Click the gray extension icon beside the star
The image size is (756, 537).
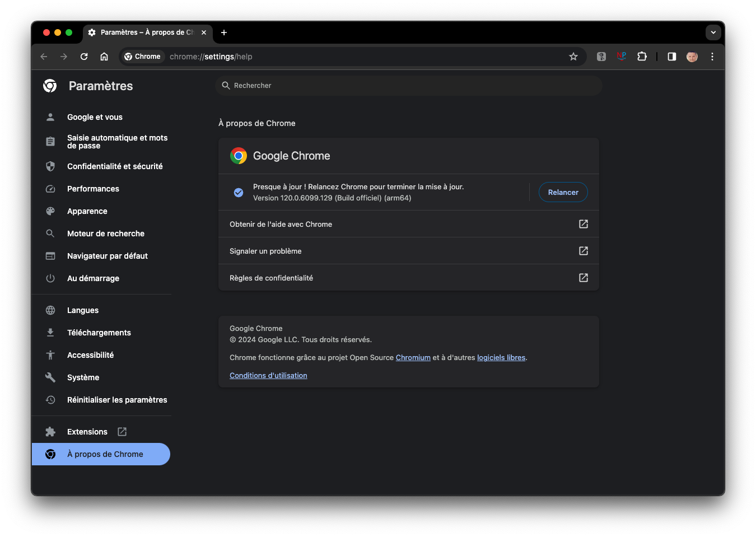(601, 57)
